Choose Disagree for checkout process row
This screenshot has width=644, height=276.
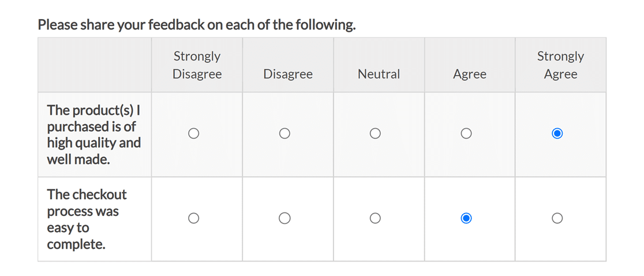pos(284,218)
